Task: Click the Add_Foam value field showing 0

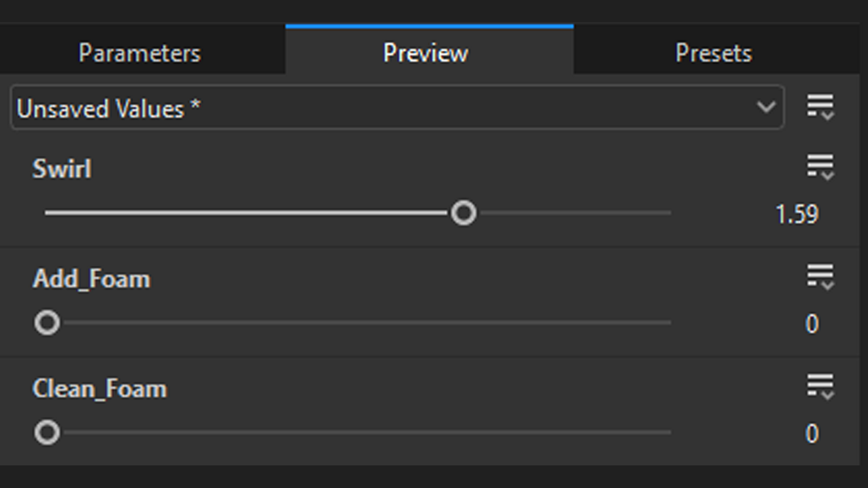Action: pyautogui.click(x=812, y=324)
